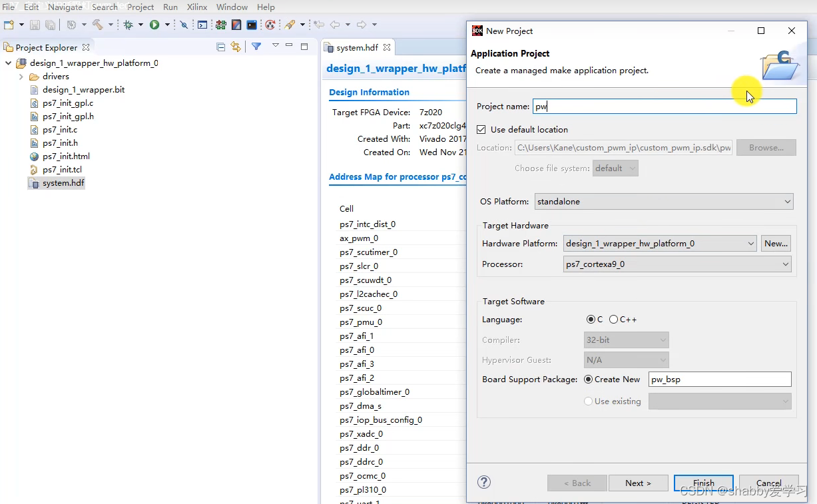The height and width of the screenshot is (504, 817).
Task: Minimize the Project Explorer panel
Action: [x=289, y=46]
